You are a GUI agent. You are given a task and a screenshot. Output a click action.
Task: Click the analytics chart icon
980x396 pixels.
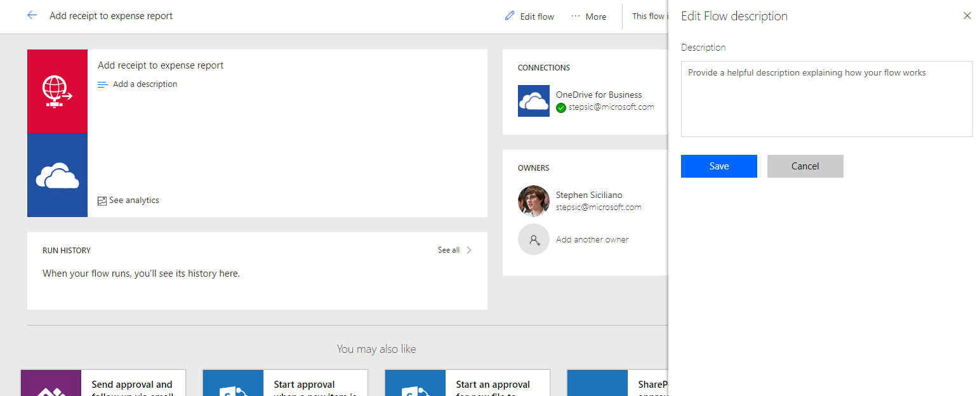[102, 201]
